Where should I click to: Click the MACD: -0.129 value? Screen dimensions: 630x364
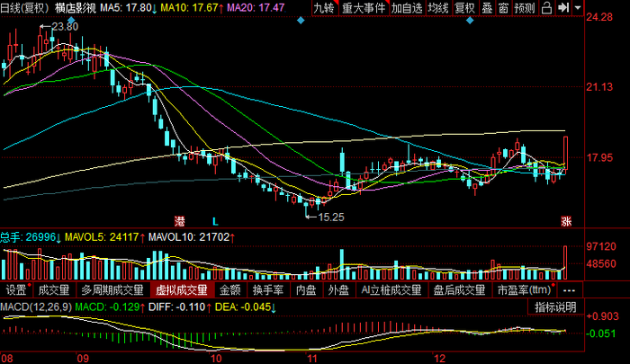coord(110,307)
